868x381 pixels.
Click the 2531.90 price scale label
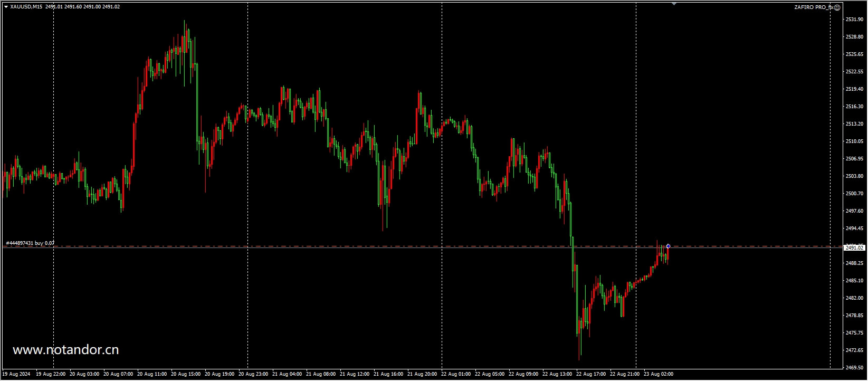(854, 20)
